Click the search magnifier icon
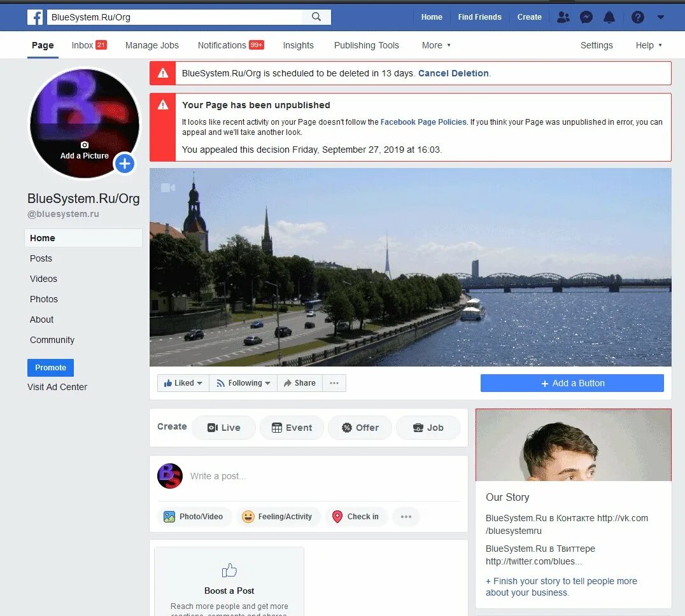Image resolution: width=685 pixels, height=616 pixels. coord(316,17)
